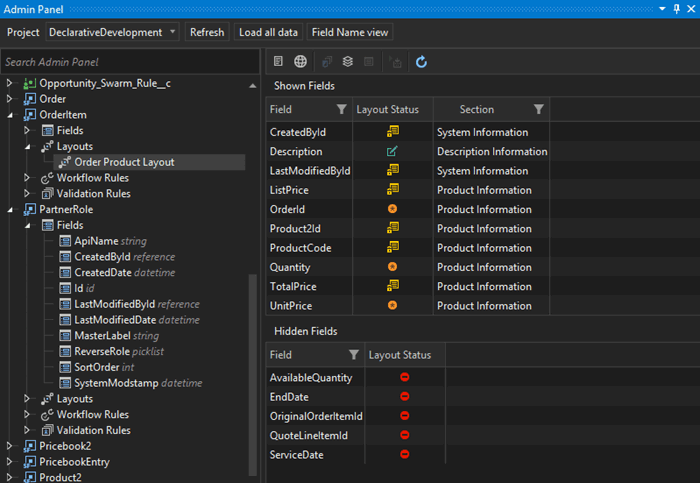Screen dimensions: 700x483
Task: Click the red hidden icon for AvailableQuantity
Action: [x=404, y=377]
